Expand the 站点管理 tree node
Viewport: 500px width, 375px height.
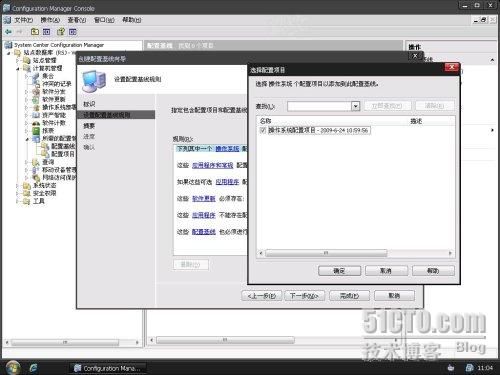(18, 61)
